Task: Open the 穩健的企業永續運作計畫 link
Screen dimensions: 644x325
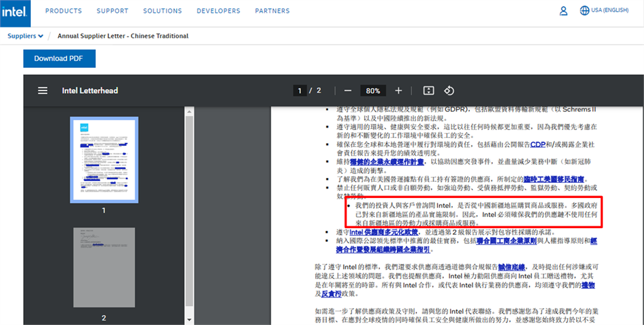Action: (x=387, y=162)
